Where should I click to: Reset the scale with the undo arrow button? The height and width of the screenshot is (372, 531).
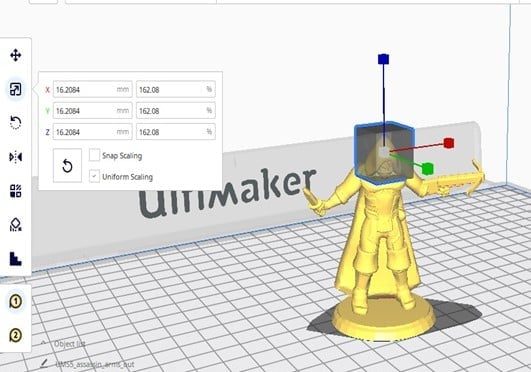tap(67, 166)
